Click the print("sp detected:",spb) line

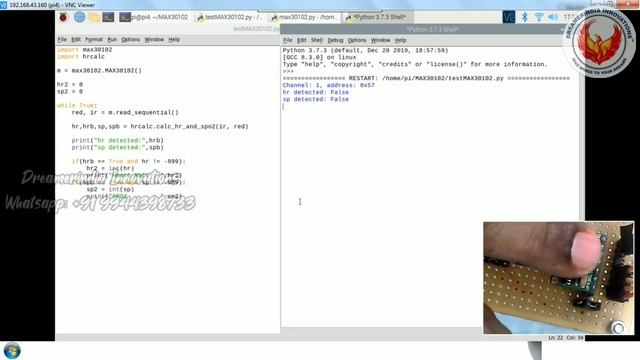(x=118, y=147)
